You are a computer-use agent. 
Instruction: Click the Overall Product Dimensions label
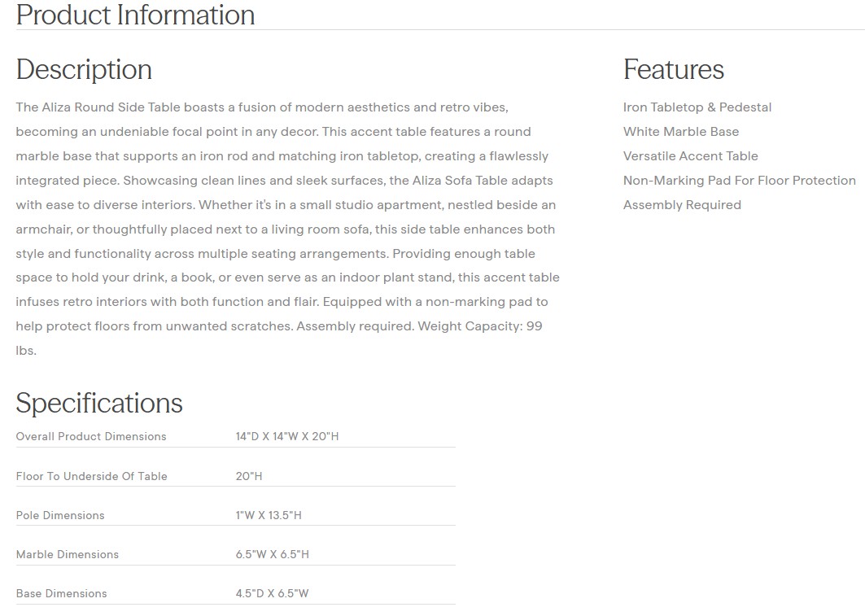[x=91, y=437]
